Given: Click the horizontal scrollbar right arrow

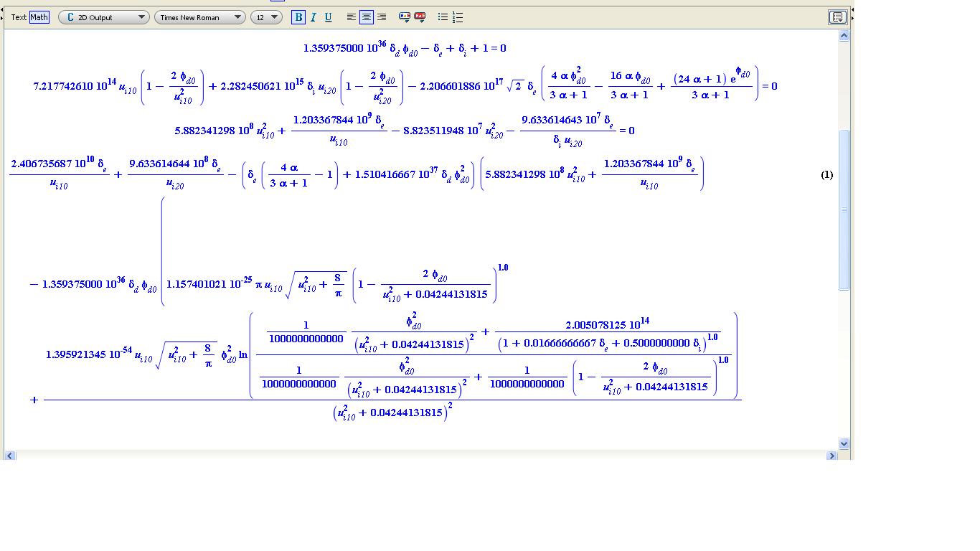Looking at the screenshot, I should point(831,456).
